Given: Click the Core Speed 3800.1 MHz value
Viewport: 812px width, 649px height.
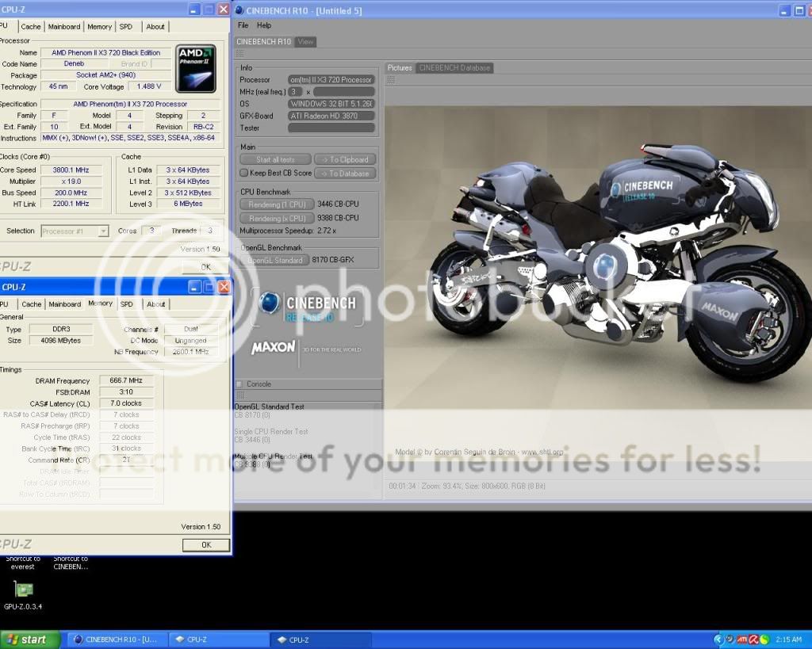Looking at the screenshot, I should coord(71,170).
